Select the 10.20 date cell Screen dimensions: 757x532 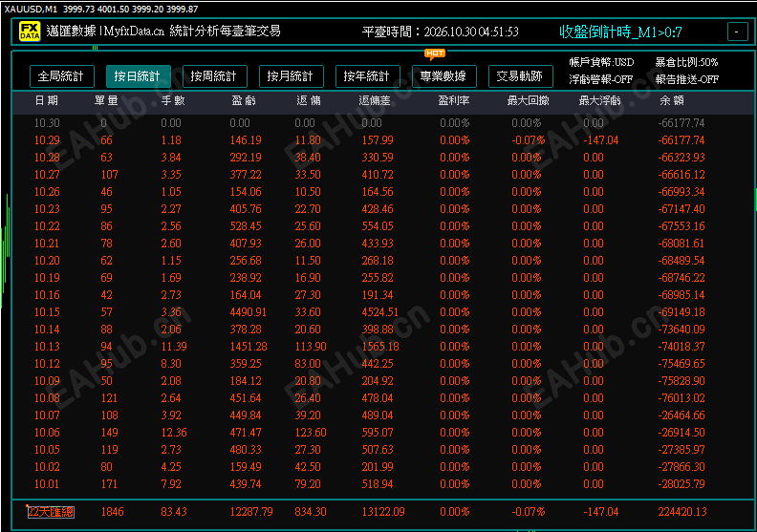point(47,261)
